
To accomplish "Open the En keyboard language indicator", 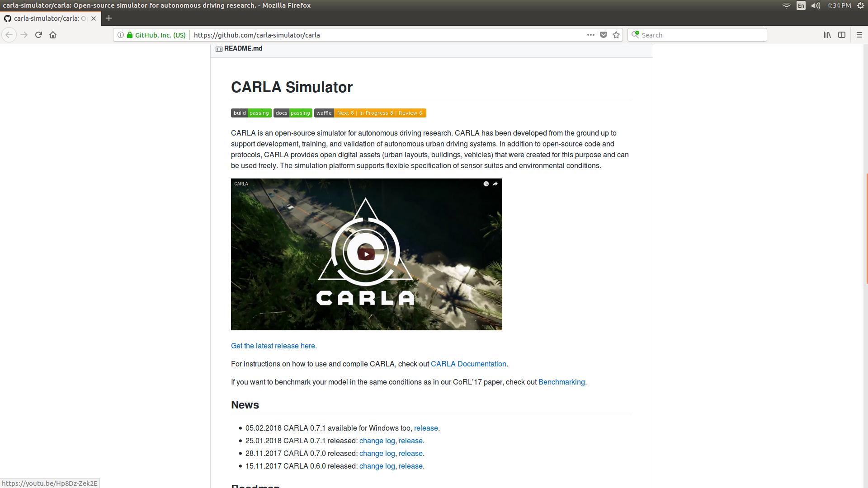I will [x=801, y=5].
